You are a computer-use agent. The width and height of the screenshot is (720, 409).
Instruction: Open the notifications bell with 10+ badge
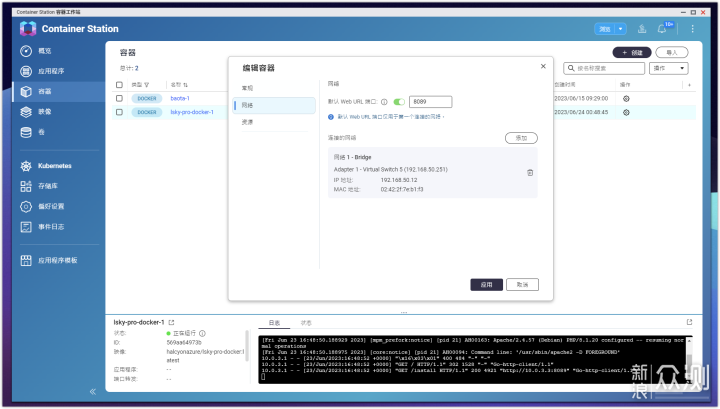[x=662, y=28]
